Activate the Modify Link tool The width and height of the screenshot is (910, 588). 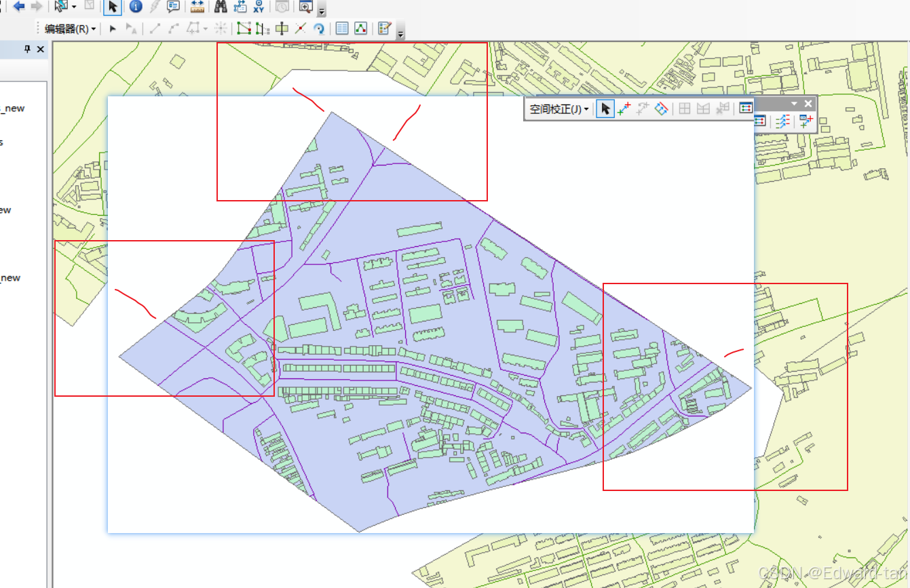643,109
